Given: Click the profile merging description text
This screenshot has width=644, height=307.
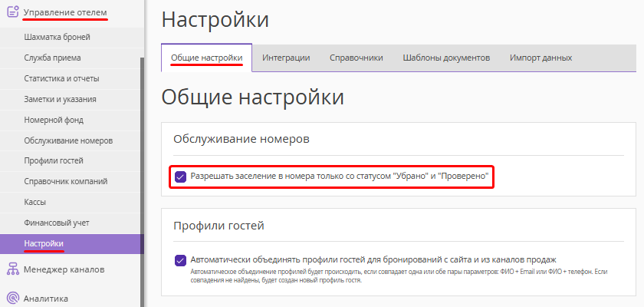Looking at the screenshot, I should click(x=399, y=276).
